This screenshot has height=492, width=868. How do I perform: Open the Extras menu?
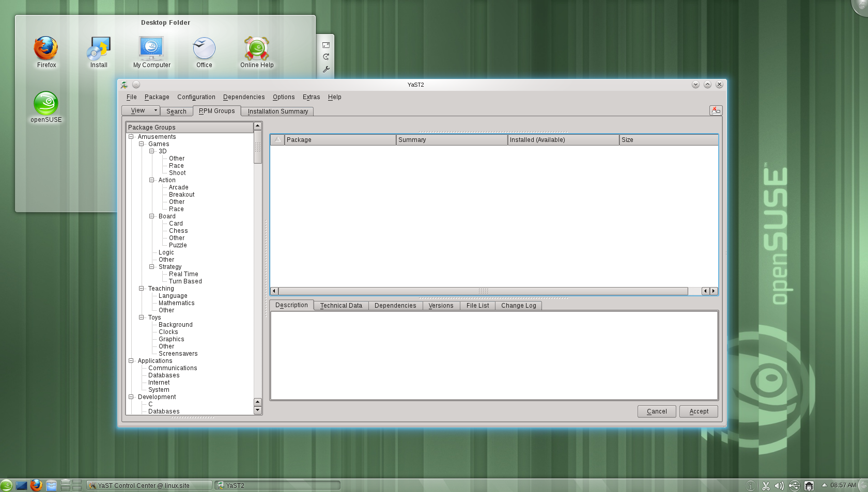coord(311,97)
